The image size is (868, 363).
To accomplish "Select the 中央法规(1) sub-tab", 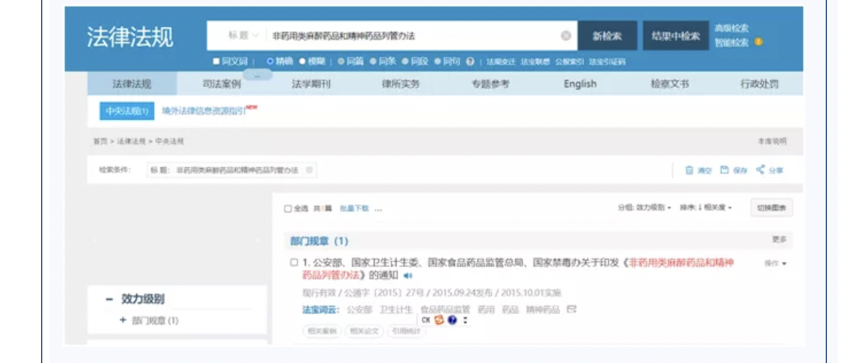I will (x=127, y=111).
